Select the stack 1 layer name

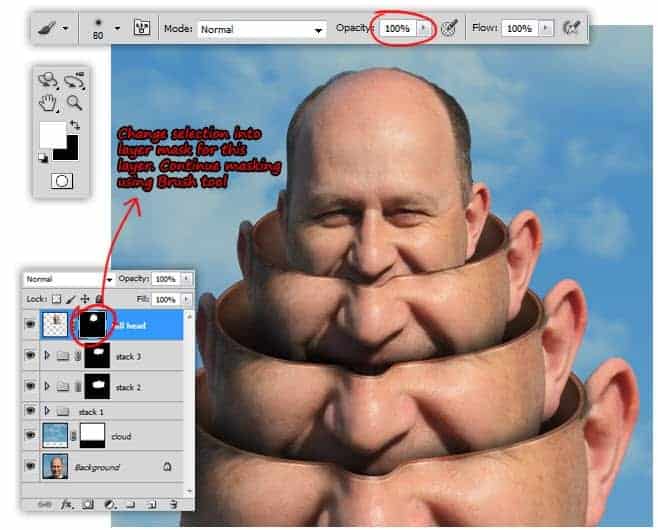[91, 412]
